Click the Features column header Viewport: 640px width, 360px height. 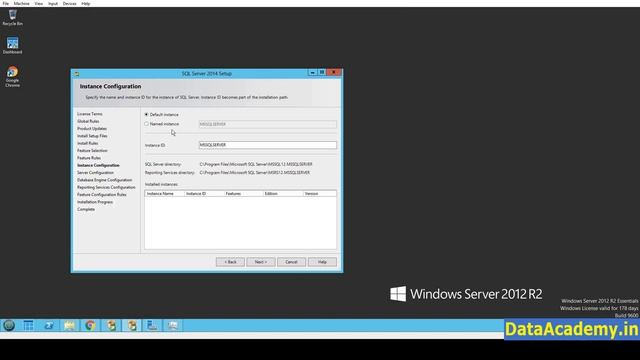243,193
